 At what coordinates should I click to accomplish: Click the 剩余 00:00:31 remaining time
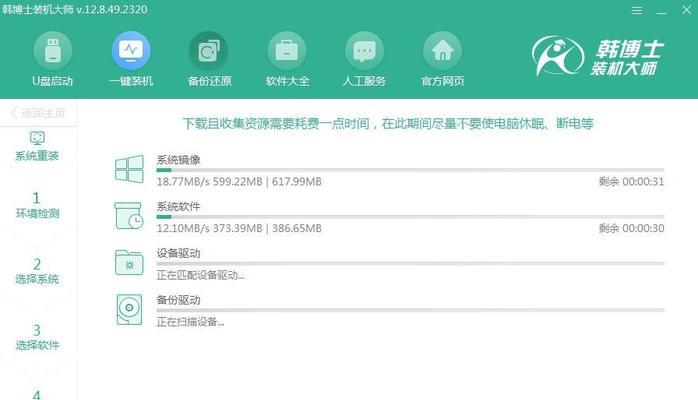click(631, 182)
